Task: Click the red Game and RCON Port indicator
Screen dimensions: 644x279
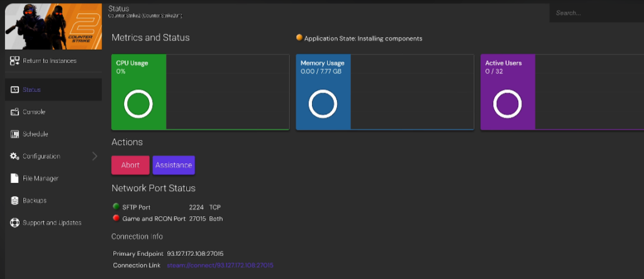Action: click(116, 218)
